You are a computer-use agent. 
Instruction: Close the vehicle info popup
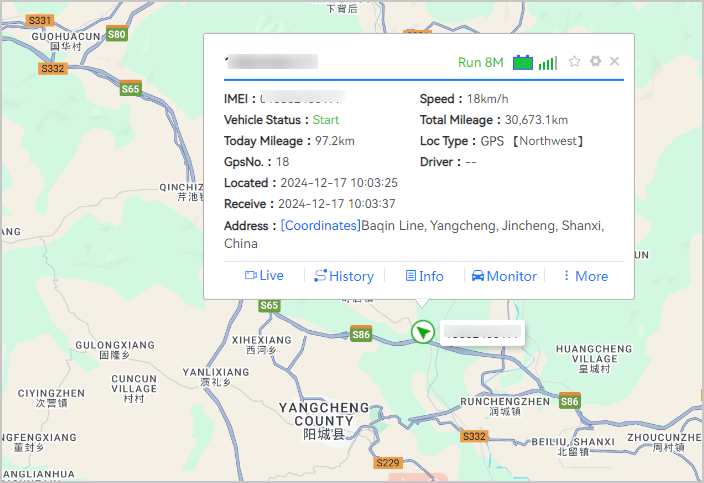click(x=615, y=62)
